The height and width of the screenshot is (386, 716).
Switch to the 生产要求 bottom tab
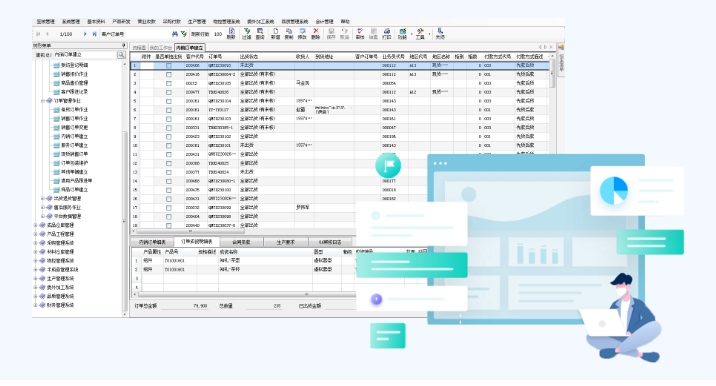pyautogui.click(x=285, y=242)
